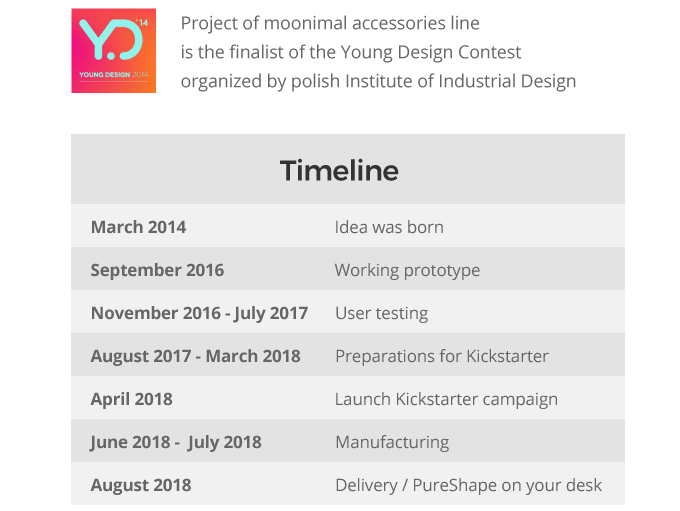Click the April 2018 date
This screenshot has width=680, height=511.
[x=131, y=399]
